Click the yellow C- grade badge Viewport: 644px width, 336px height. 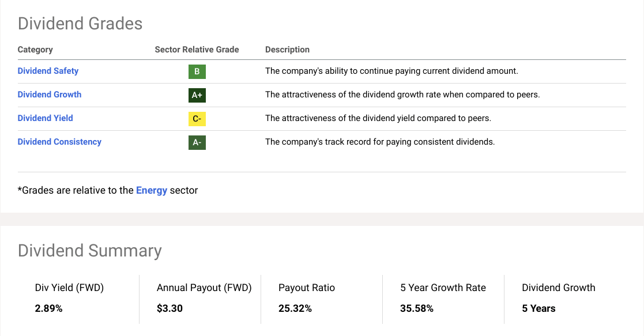(x=196, y=118)
